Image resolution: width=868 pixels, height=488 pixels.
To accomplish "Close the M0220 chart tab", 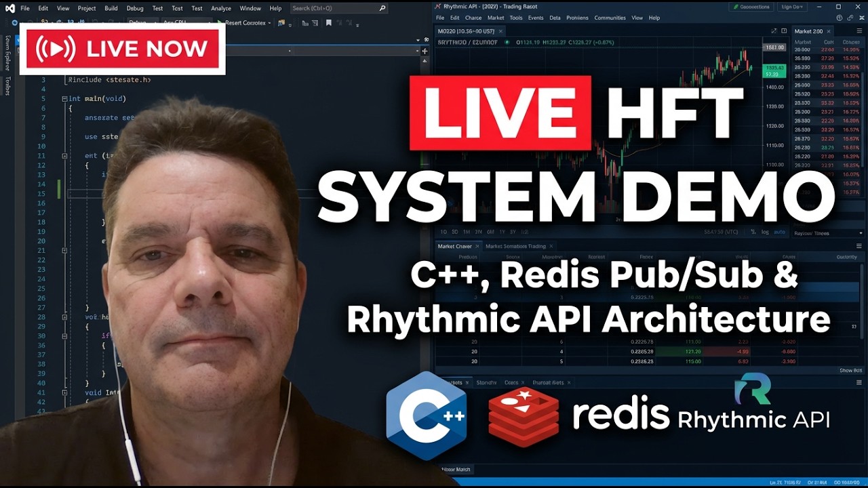I will click(x=500, y=31).
